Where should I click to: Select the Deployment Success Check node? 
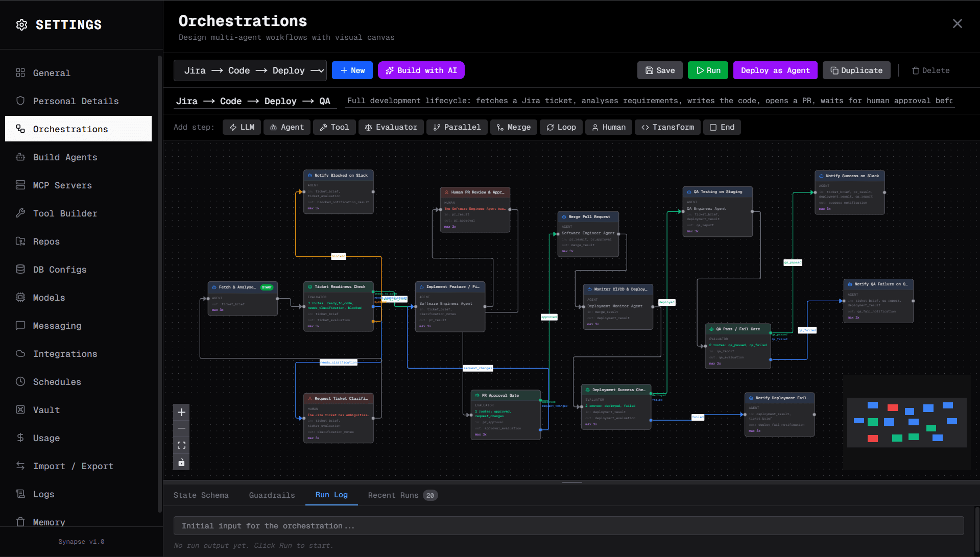[616, 407]
